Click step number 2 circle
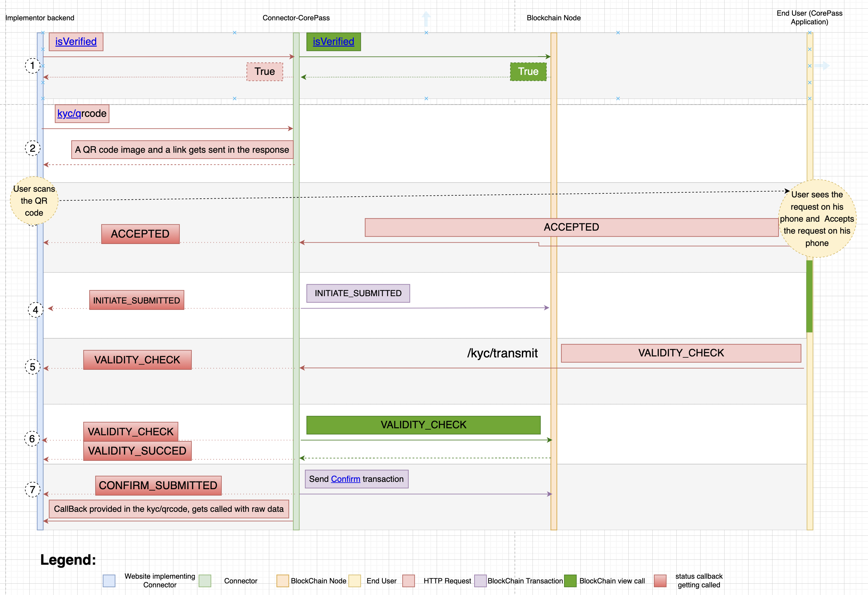Screen dimensions: 868x595 tap(33, 148)
